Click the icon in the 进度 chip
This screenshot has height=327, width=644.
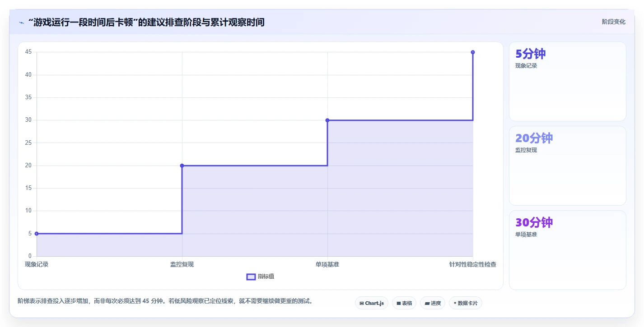click(427, 304)
